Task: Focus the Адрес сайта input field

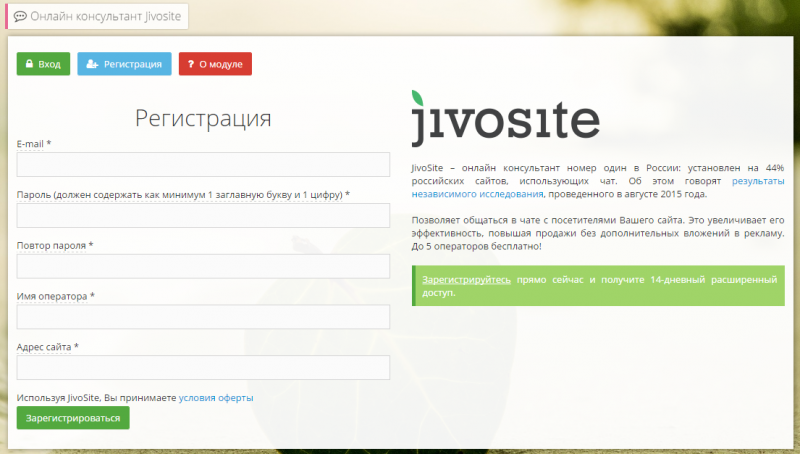Action: pyautogui.click(x=203, y=367)
